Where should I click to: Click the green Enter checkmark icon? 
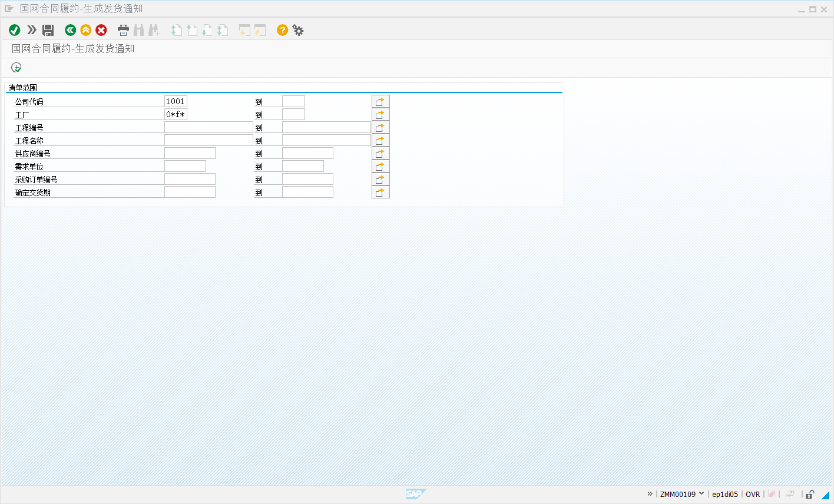click(15, 30)
